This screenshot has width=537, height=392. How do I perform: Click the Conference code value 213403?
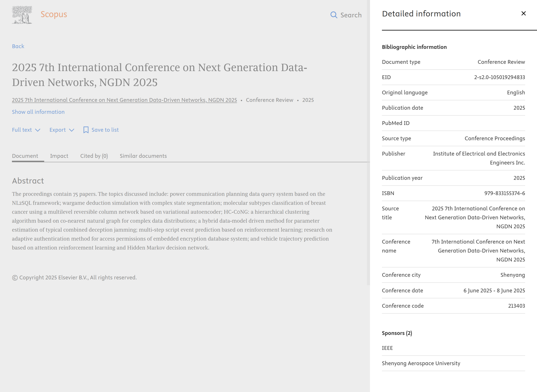517,306
